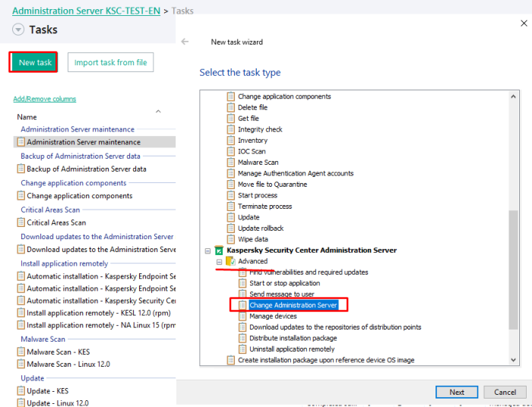
Task: Sort the task list by the Name column
Action: point(27,117)
